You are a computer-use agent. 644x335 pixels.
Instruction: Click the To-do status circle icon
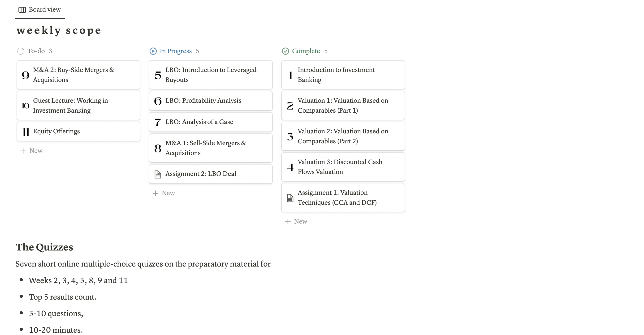coord(21,51)
